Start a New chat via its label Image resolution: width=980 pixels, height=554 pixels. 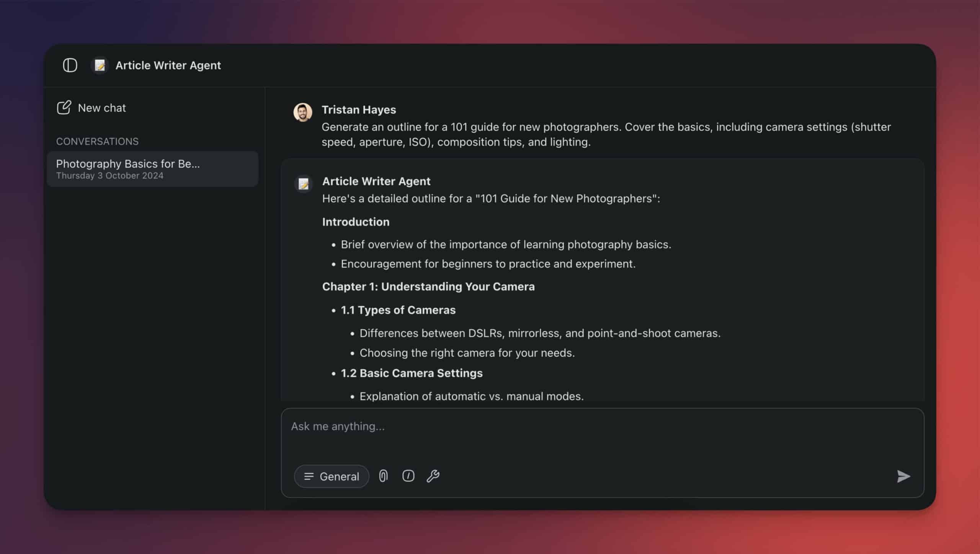click(102, 108)
